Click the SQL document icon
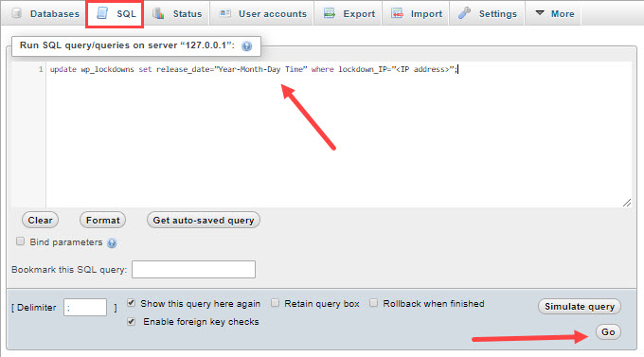Screen dimensions: 644x357 (x=102, y=13)
